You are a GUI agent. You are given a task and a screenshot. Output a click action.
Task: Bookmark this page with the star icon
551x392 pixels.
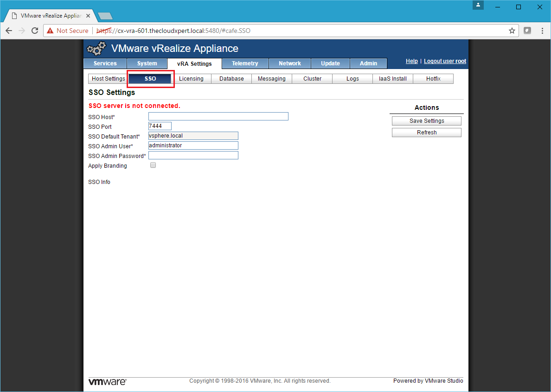click(512, 31)
